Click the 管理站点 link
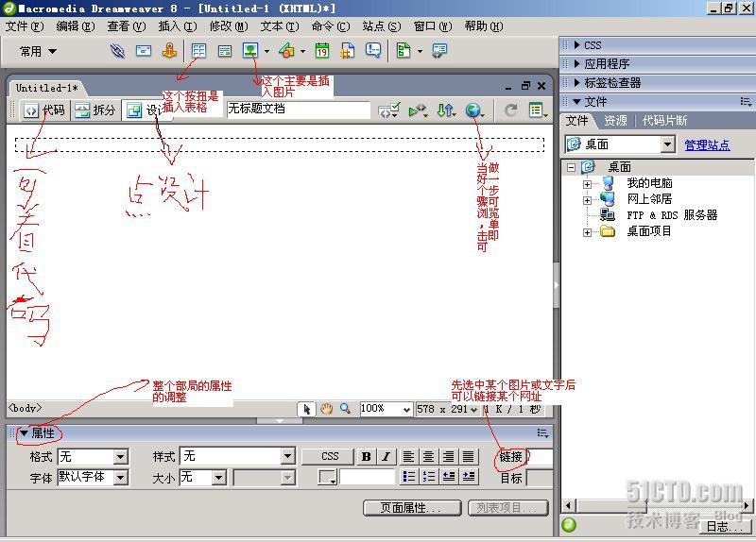756x542 pixels. point(707,144)
